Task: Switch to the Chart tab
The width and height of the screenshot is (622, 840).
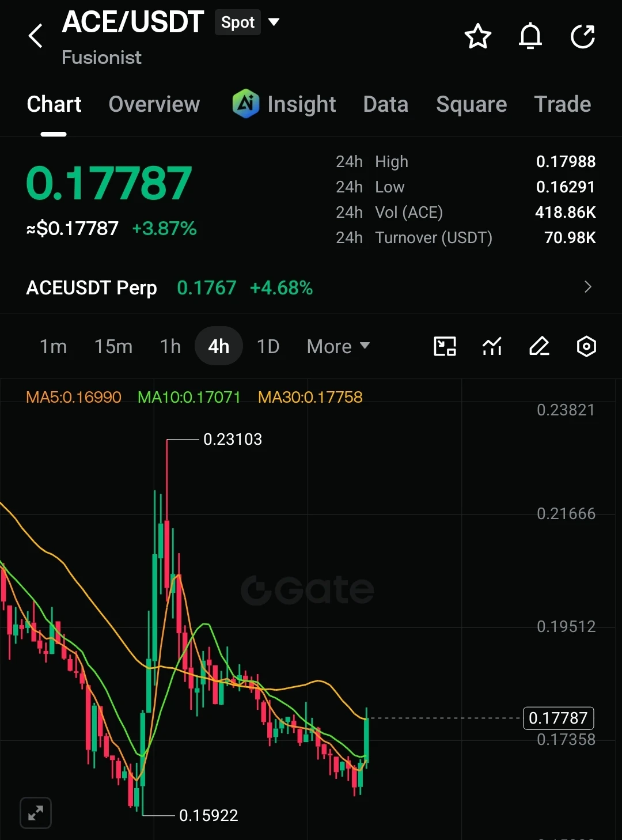Action: pyautogui.click(x=54, y=104)
